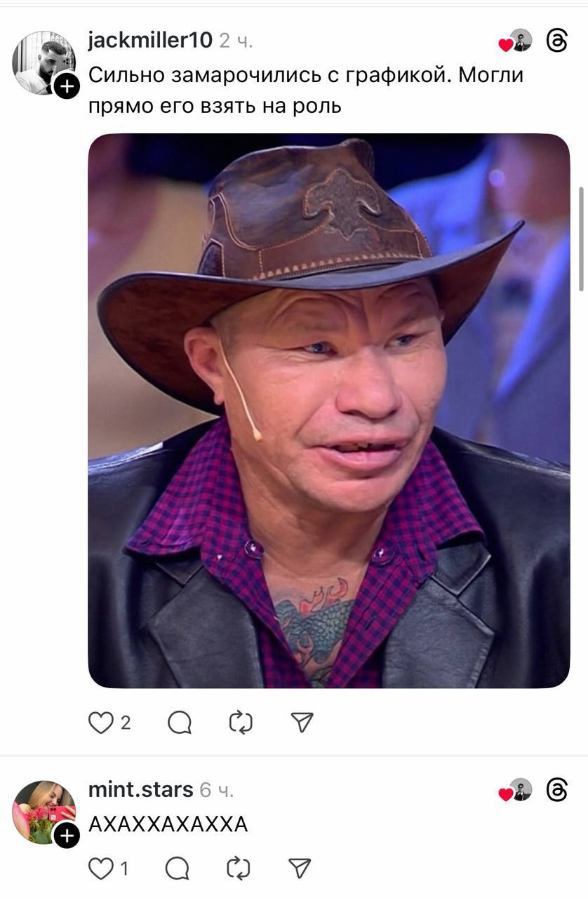Screen dimensions: 588x898
Task: Click the vertical scrollbar on right edge
Action: pos(581,239)
